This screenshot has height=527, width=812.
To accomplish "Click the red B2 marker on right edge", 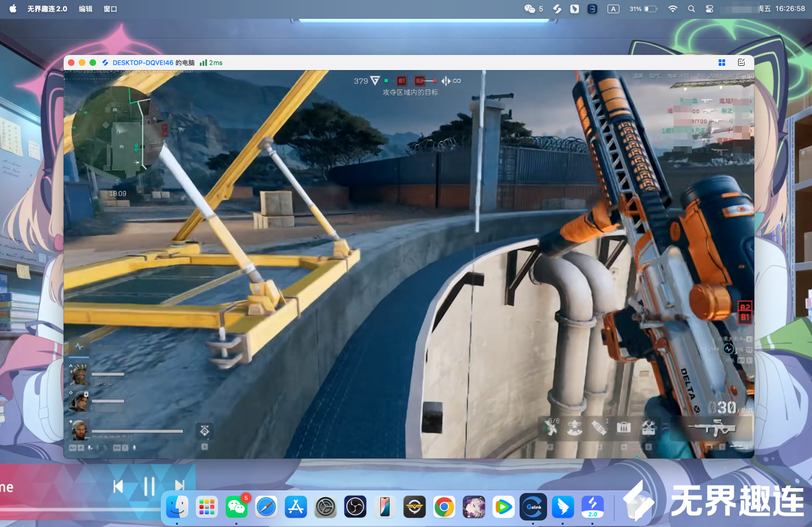I will tap(745, 307).
